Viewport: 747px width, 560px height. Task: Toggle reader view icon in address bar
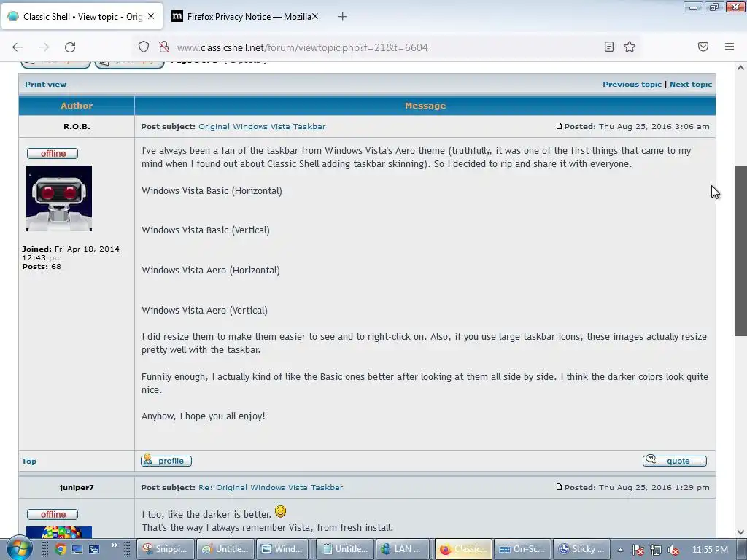coord(609,47)
